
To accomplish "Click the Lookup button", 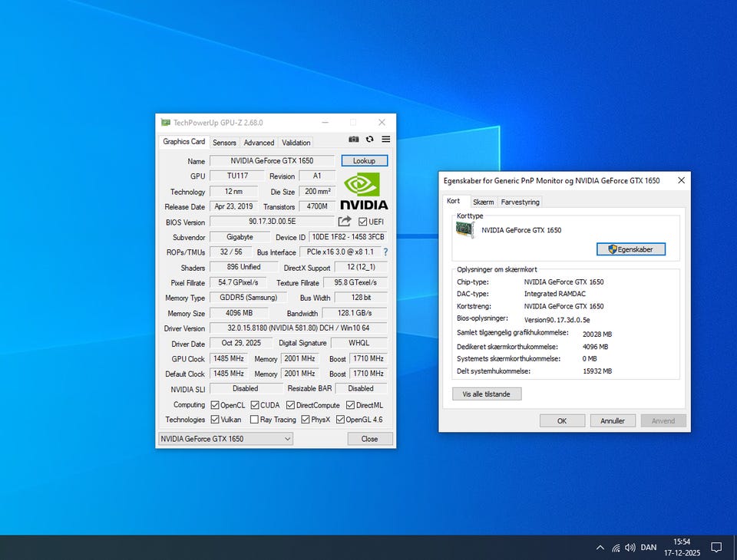I will (364, 161).
